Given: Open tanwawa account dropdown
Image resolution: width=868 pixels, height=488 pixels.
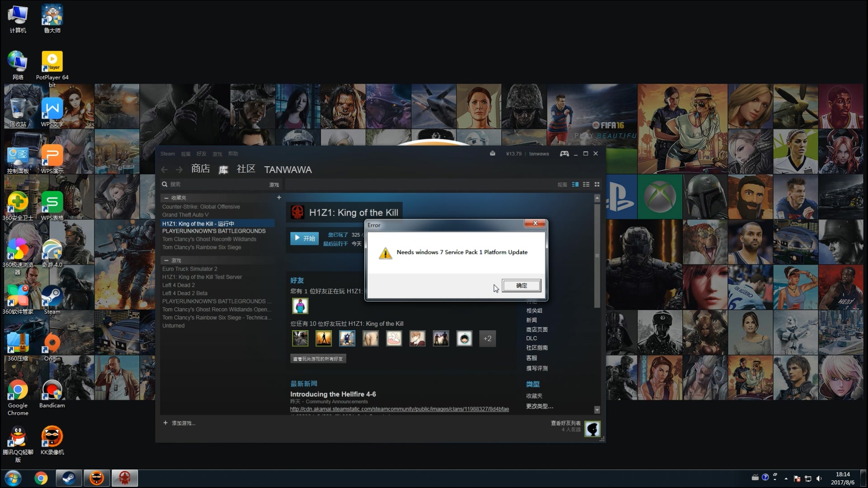Looking at the screenshot, I should (539, 154).
